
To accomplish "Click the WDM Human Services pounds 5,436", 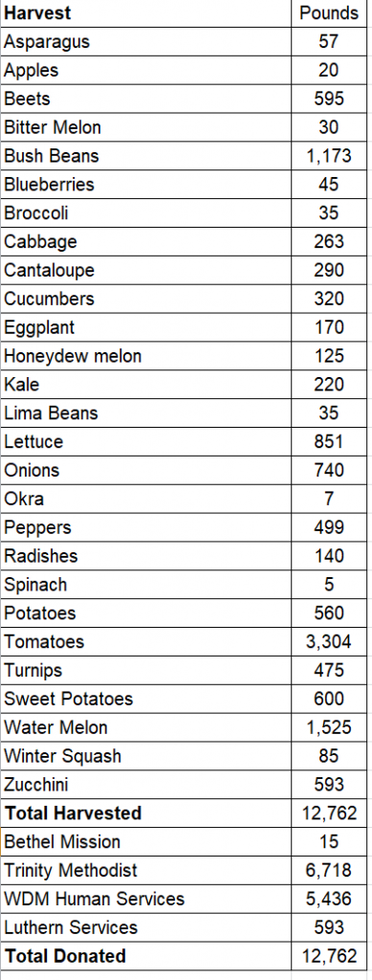I will coord(329,899).
